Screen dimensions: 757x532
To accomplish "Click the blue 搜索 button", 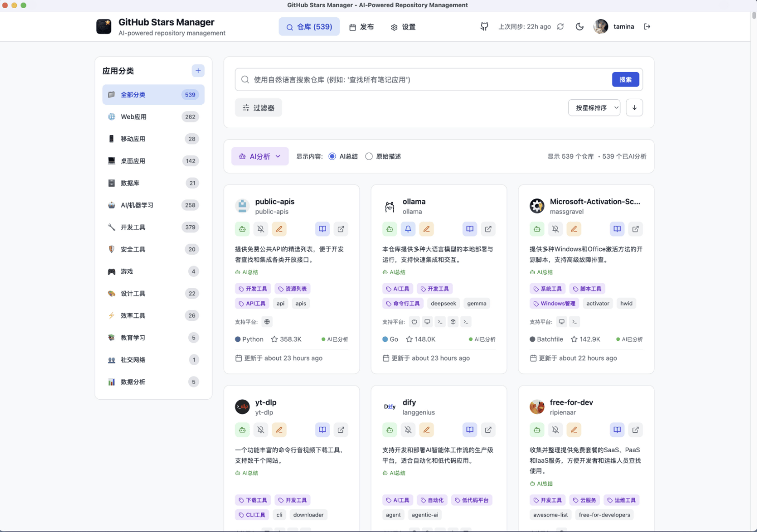I will coord(626,79).
